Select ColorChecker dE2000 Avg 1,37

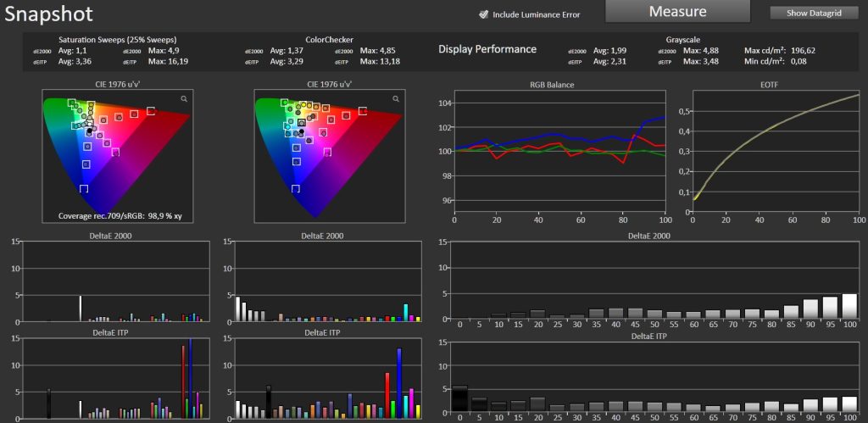(287, 51)
